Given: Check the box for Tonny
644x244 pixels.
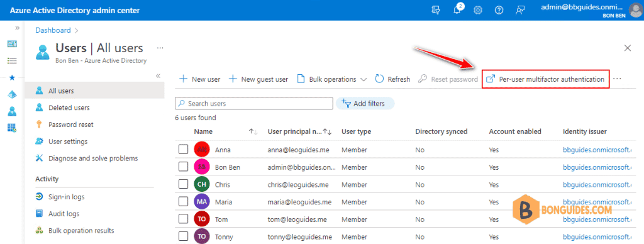Looking at the screenshot, I should click(183, 236).
